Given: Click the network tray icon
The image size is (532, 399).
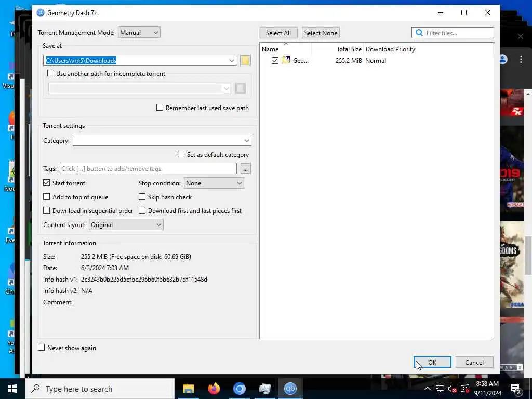Looking at the screenshot, I should 440,389.
